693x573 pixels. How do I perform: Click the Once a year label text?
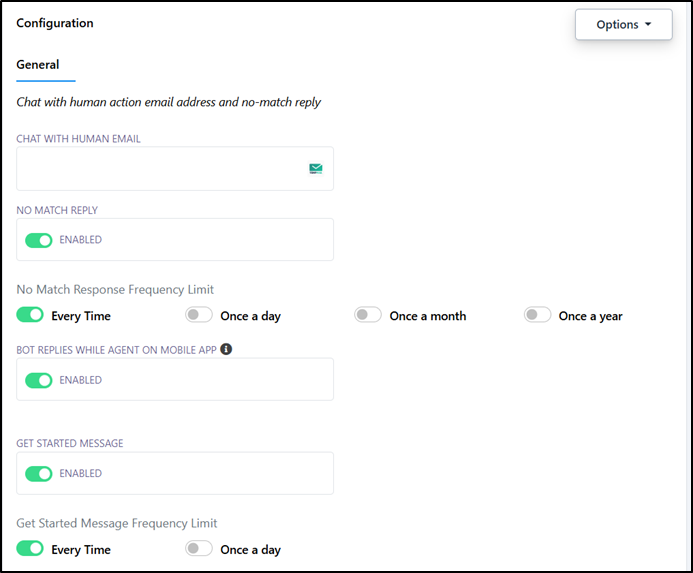pyautogui.click(x=590, y=316)
